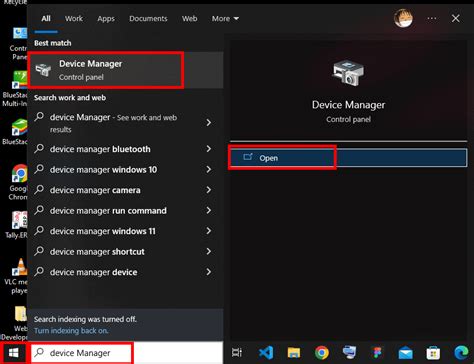
Task: Expand arrow beside 'device manager camera'
Action: (209, 190)
